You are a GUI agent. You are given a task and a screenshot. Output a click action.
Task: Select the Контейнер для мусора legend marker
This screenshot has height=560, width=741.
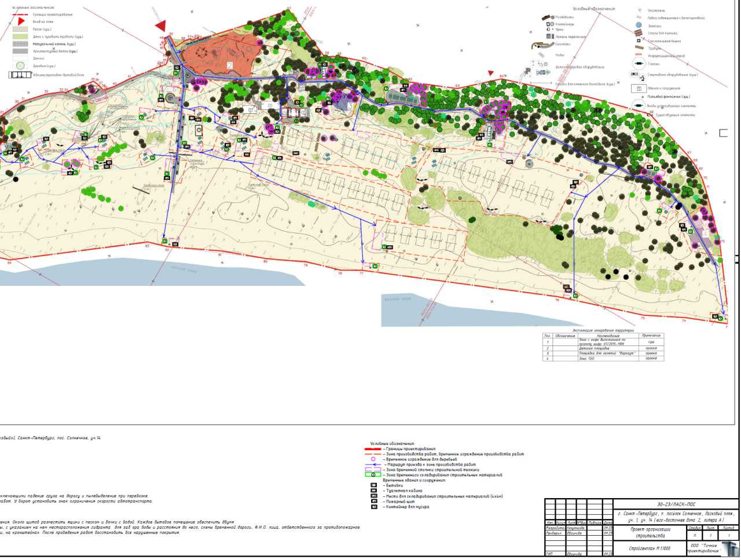point(374,507)
